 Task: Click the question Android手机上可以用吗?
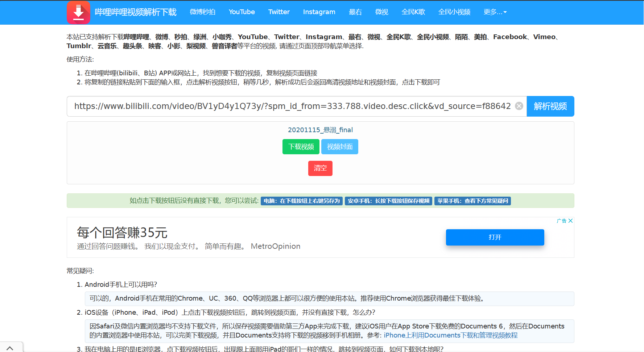(121, 285)
